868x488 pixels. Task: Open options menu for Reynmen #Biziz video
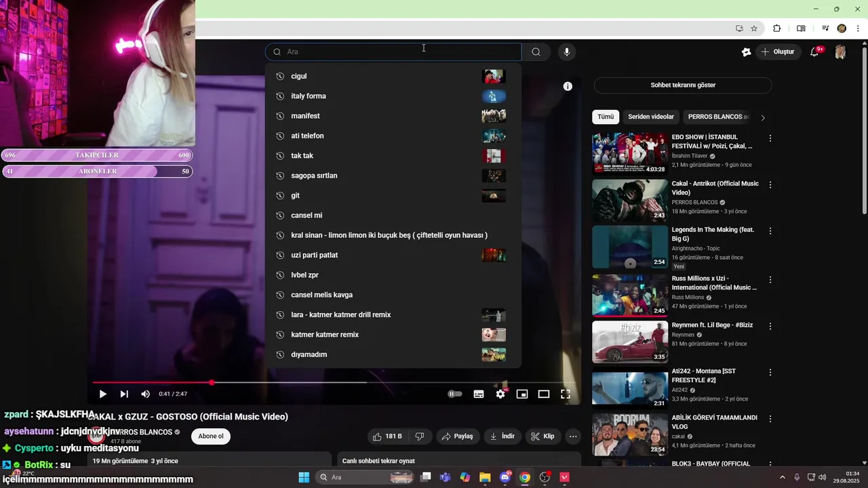click(770, 326)
